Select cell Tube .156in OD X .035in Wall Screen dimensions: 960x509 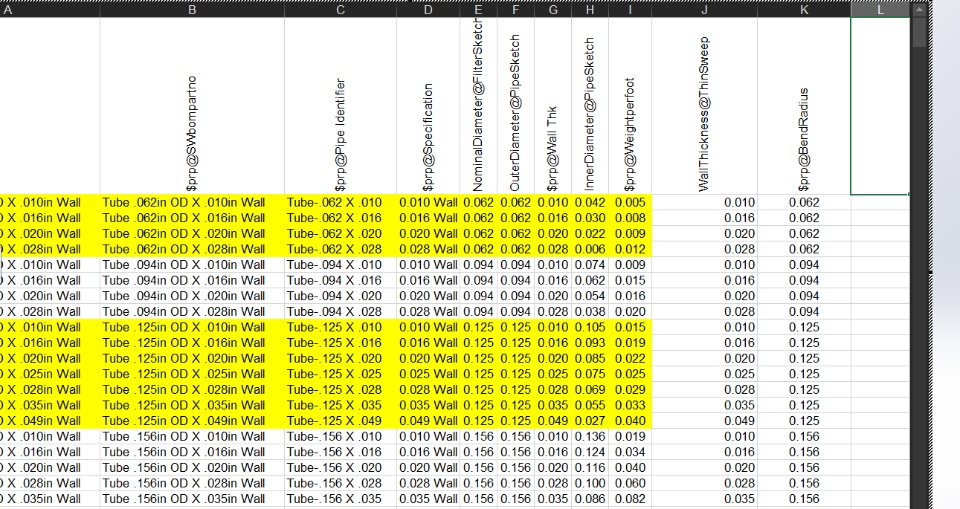pyautogui.click(x=192, y=499)
